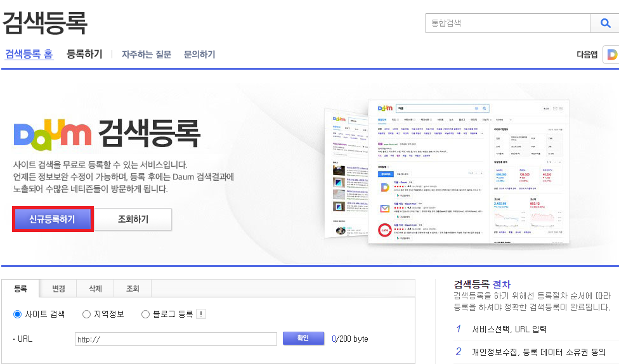Screen dimensions: 619x364
Task: Open the Daum app icon in header
Action: [x=611, y=55]
